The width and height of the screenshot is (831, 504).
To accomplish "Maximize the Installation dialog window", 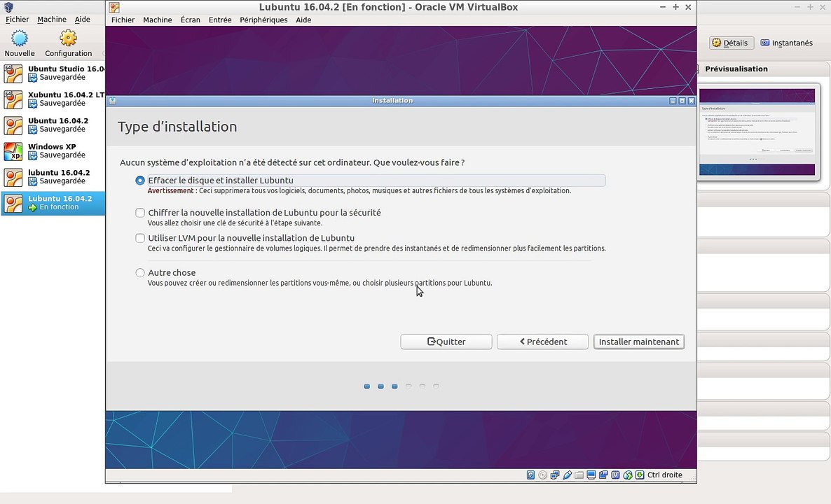I will click(682, 101).
